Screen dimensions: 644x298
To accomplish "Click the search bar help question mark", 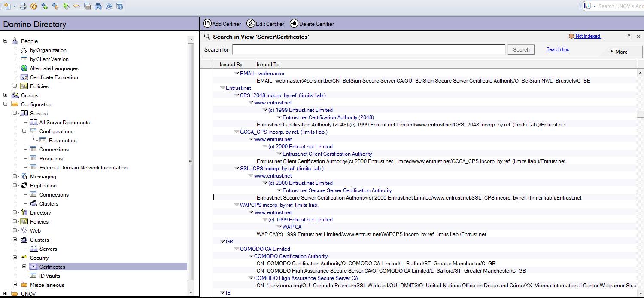I will pos(629,37).
